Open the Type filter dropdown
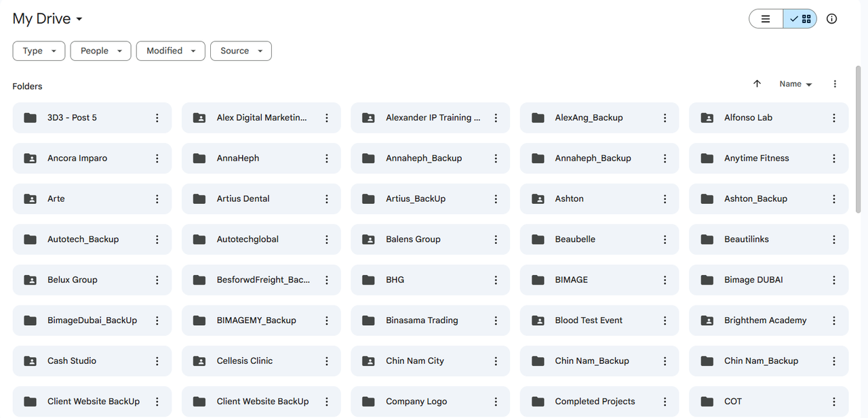This screenshot has width=868, height=418. pyautogui.click(x=39, y=51)
